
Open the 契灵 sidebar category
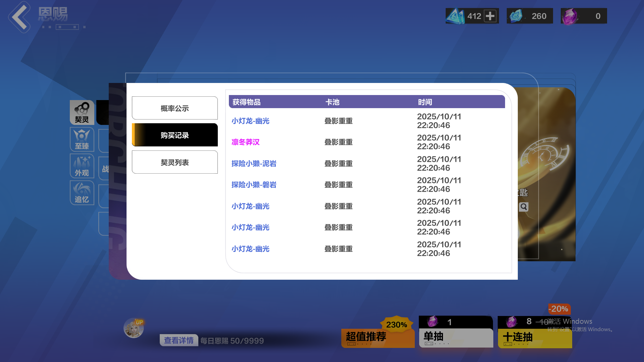[82, 112]
